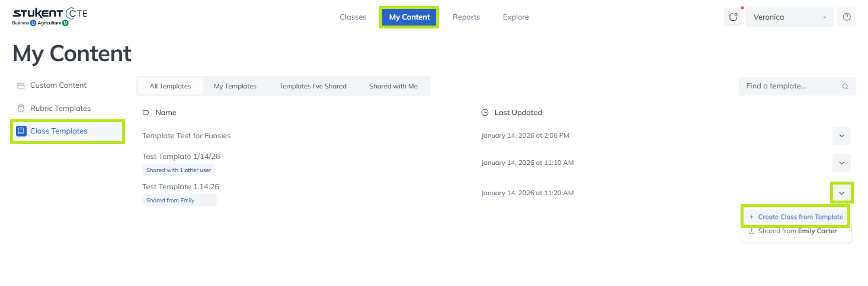868x286 pixels.
Task: Go to the Classes nav item
Action: pyautogui.click(x=353, y=17)
